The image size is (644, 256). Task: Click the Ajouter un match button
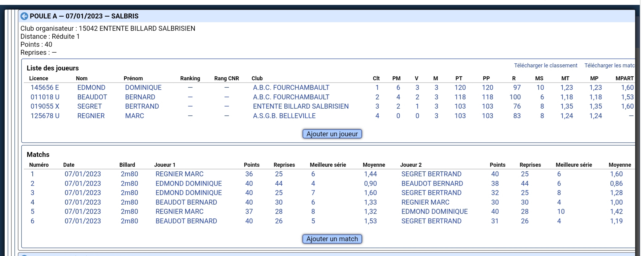[x=332, y=239]
